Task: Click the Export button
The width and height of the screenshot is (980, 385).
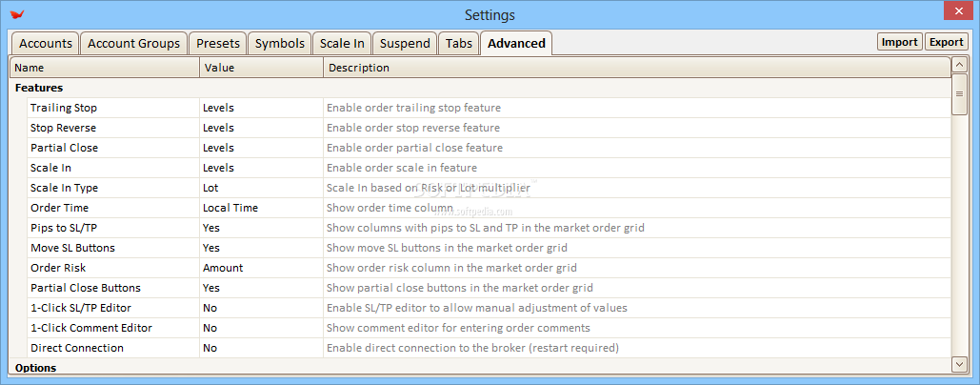Action: coord(947,42)
